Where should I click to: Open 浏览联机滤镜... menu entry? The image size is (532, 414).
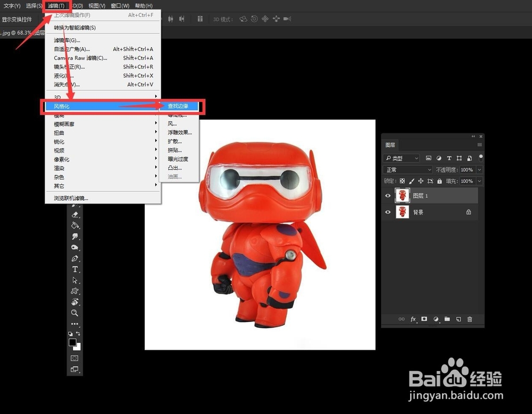103,198
